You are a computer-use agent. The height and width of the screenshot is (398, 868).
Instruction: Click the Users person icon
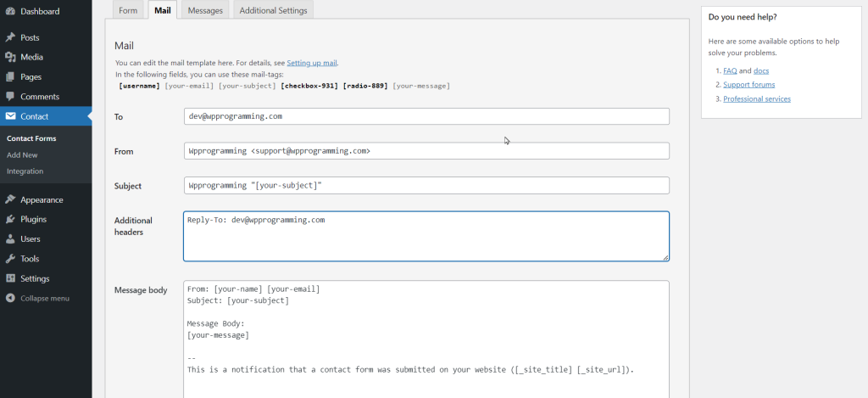10,239
